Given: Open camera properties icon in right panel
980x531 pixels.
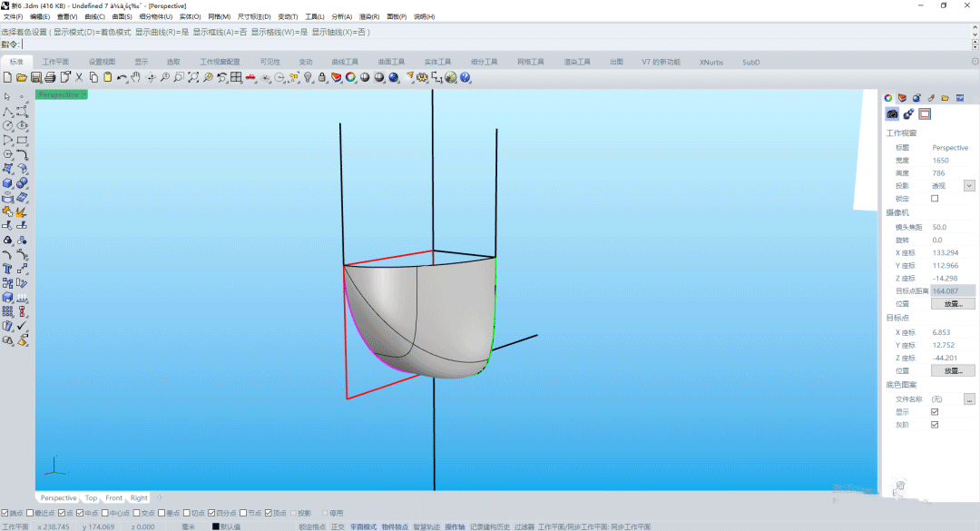Looking at the screenshot, I should tap(892, 114).
